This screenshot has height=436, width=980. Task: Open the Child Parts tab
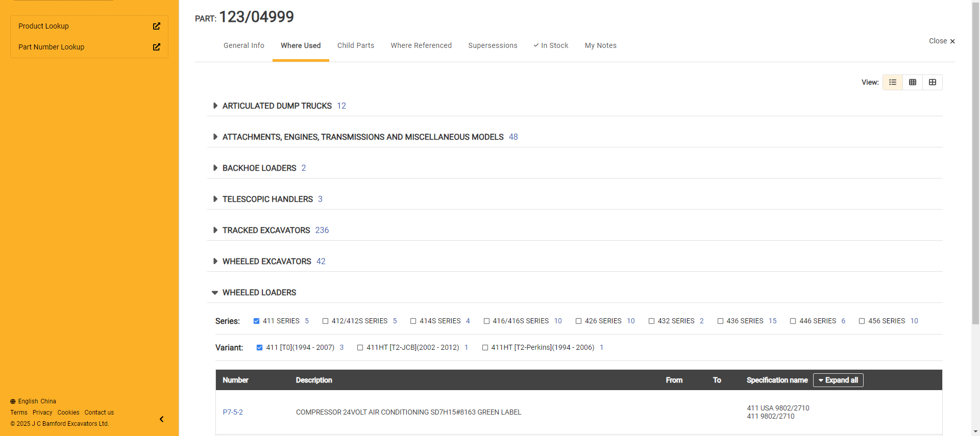pyautogui.click(x=356, y=45)
